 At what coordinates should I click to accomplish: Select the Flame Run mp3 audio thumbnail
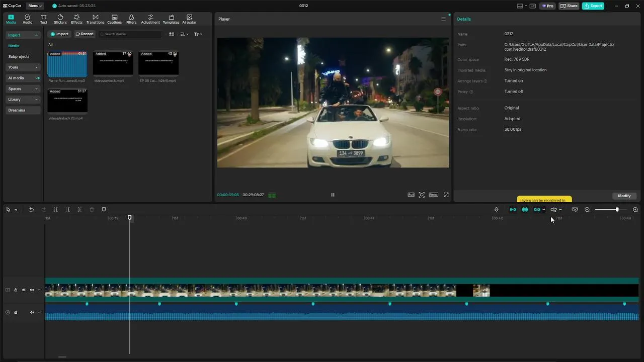[x=67, y=64]
